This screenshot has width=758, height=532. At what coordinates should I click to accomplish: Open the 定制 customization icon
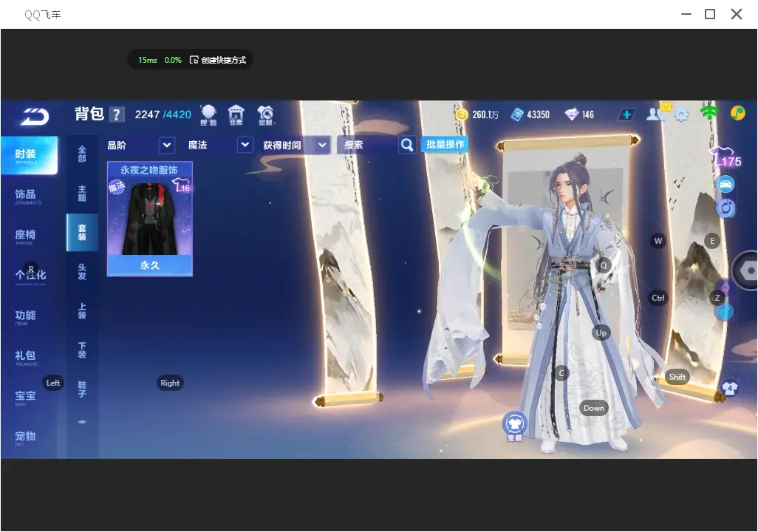[265, 115]
